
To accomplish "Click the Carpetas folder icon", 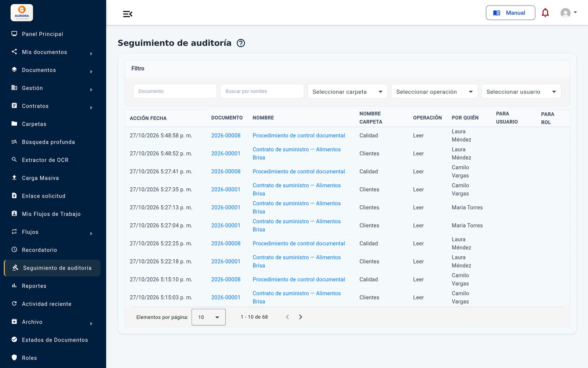I will point(14,124).
